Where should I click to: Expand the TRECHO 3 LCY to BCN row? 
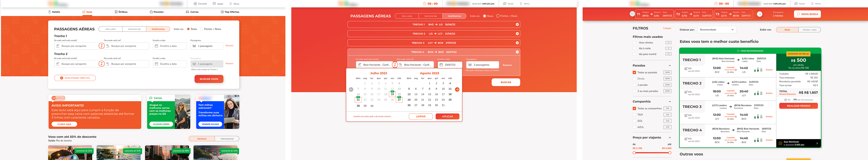(x=517, y=43)
